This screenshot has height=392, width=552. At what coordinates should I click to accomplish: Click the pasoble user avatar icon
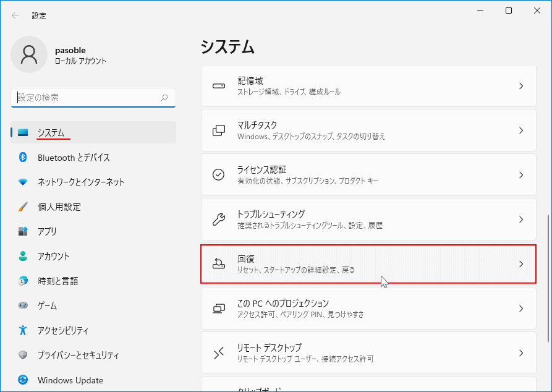click(29, 54)
